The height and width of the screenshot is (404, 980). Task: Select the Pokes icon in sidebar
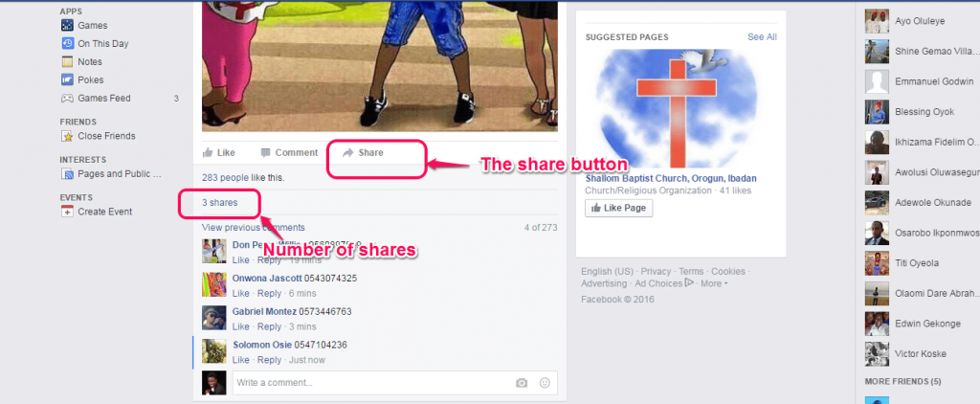click(67, 80)
